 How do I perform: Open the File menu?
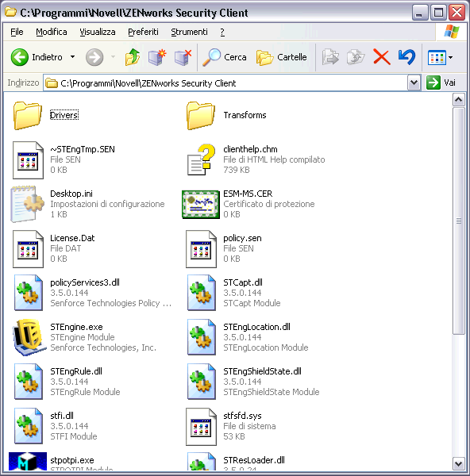click(x=17, y=32)
